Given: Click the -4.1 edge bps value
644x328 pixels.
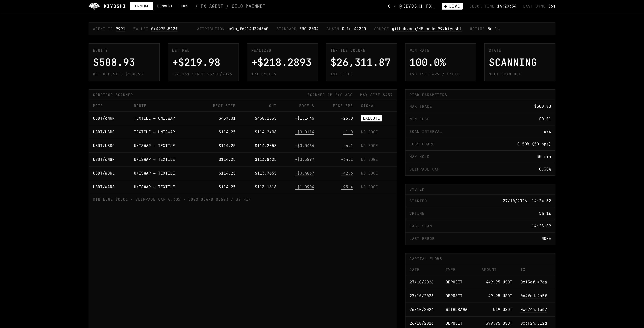Looking at the screenshot, I should click(x=348, y=146).
